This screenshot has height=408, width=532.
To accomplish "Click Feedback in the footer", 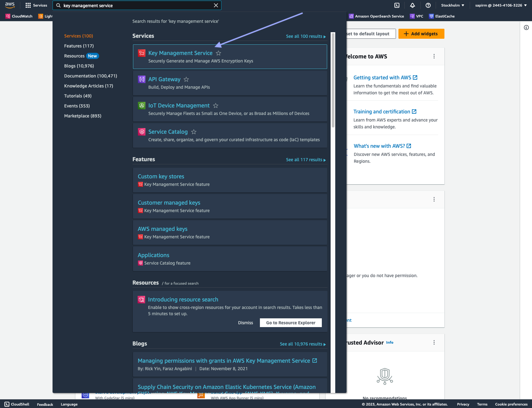I will (x=45, y=404).
